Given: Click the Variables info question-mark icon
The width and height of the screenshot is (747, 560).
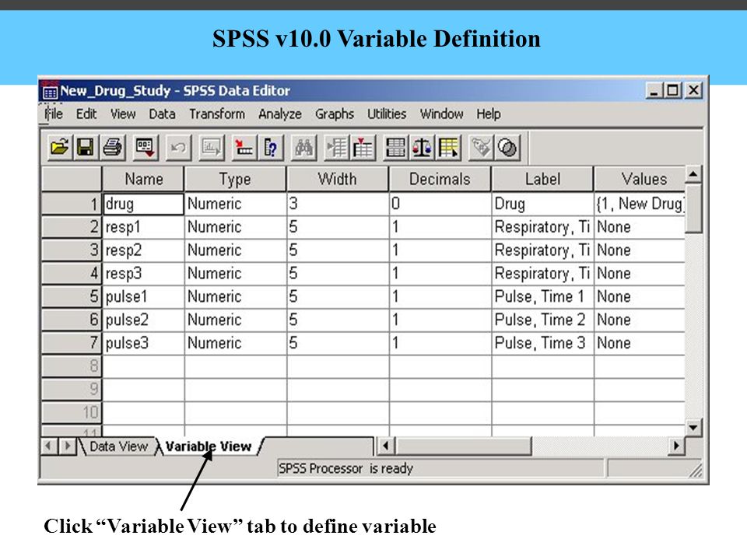Looking at the screenshot, I should [271, 147].
